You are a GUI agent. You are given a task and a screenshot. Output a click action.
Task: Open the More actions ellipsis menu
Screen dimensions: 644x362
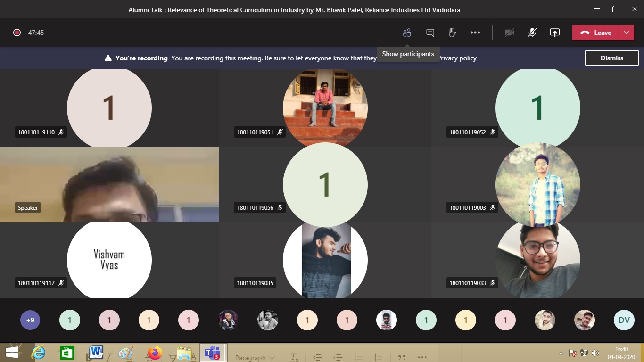[475, 33]
